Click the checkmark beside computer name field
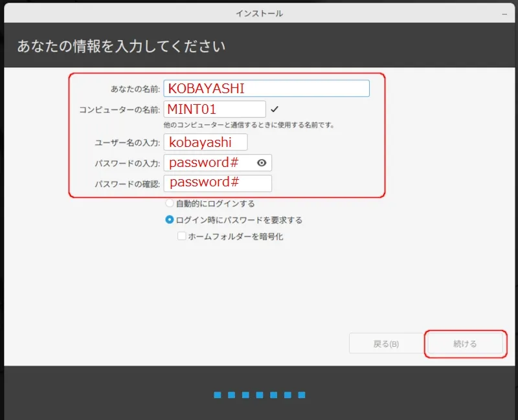Viewport: 518px width, 420px height. coord(275,109)
